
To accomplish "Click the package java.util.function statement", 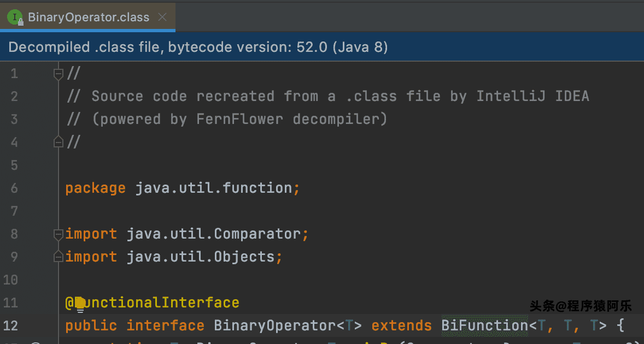I will pos(183,188).
